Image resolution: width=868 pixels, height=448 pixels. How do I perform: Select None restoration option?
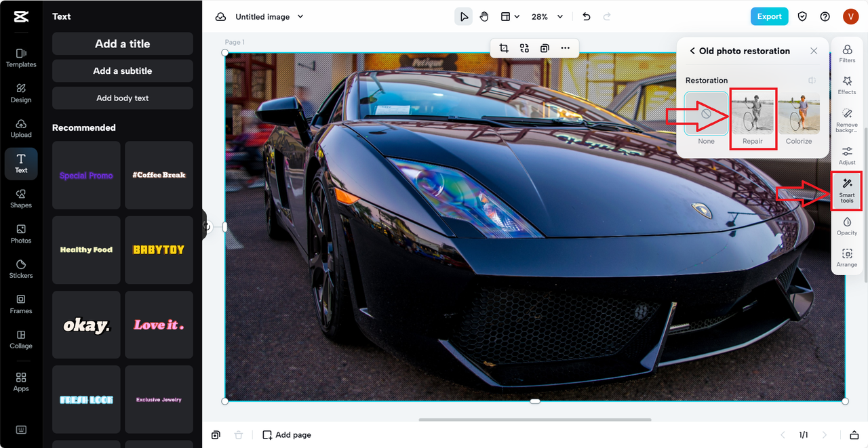pos(706,119)
